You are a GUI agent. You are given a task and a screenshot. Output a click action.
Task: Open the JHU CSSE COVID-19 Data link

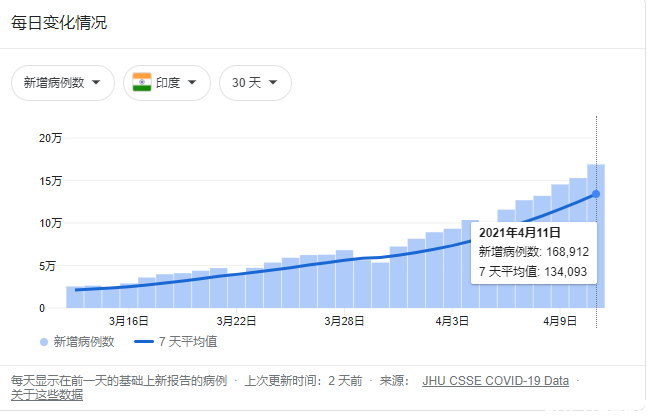pos(496,381)
